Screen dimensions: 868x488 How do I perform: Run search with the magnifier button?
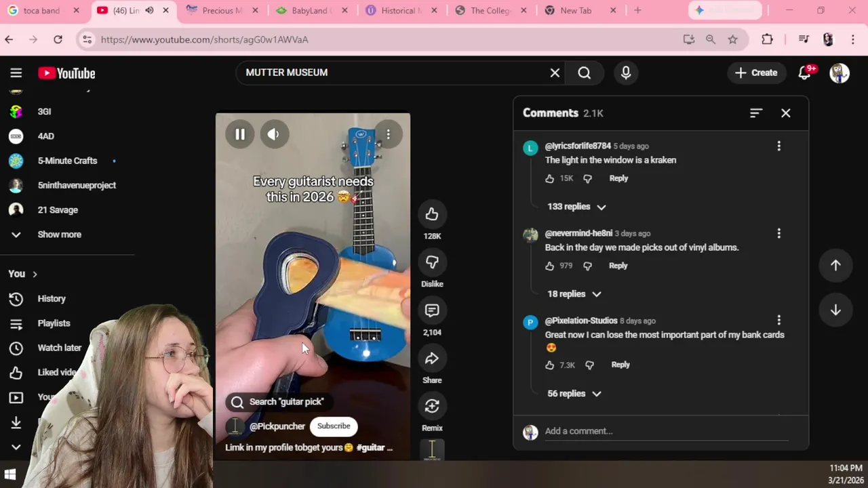pos(585,73)
